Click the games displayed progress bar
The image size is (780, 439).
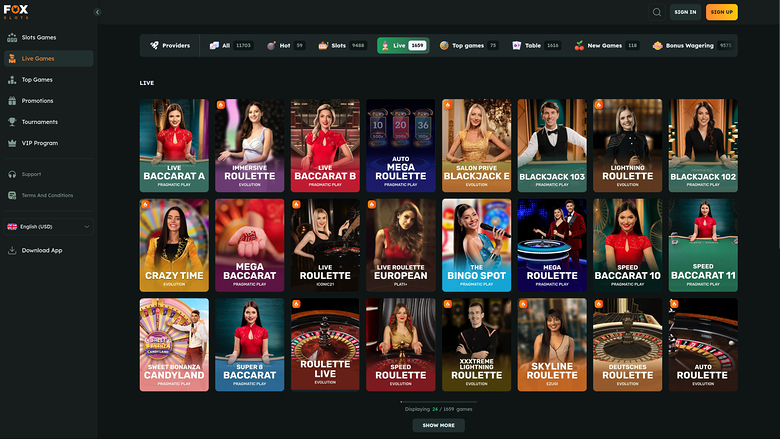tap(439, 402)
